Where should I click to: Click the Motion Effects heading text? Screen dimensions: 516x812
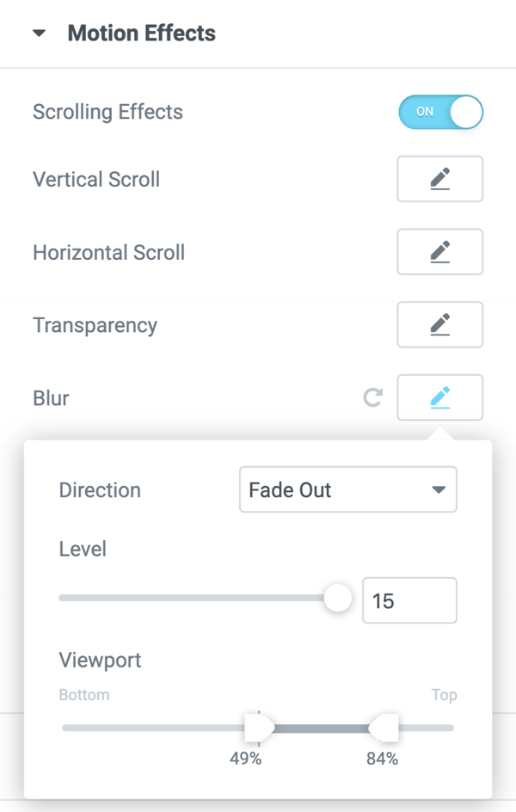(x=141, y=34)
